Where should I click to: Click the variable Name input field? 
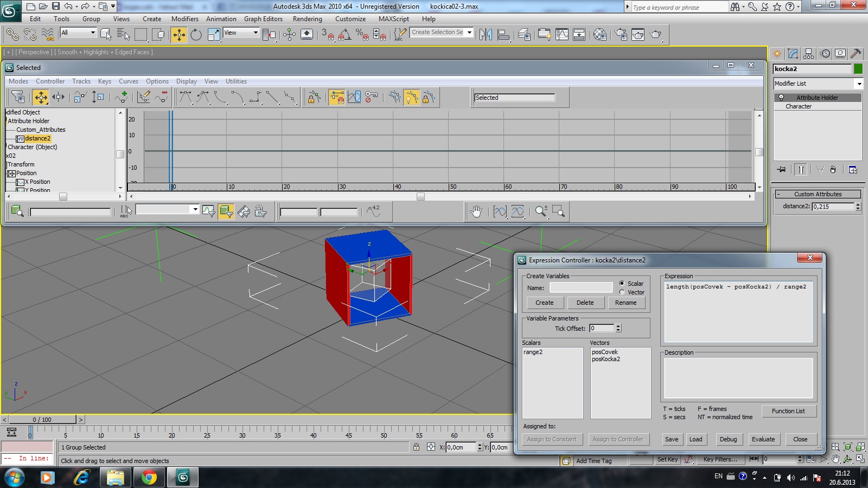581,287
